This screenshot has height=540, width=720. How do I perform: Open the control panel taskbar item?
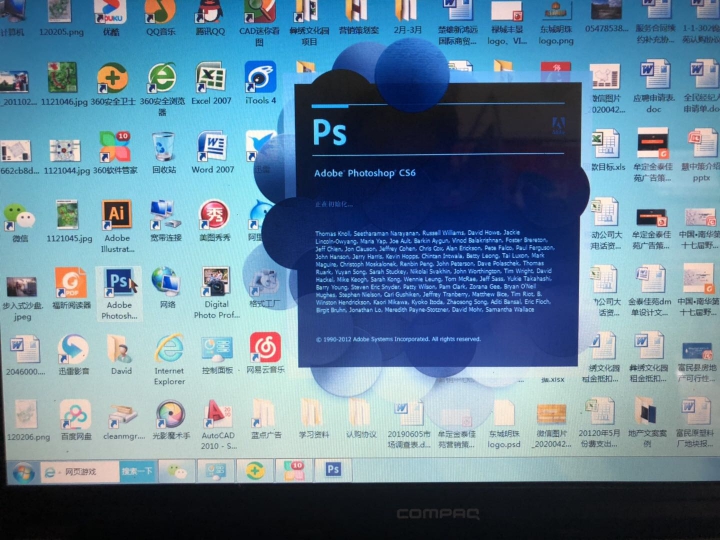coord(216,471)
